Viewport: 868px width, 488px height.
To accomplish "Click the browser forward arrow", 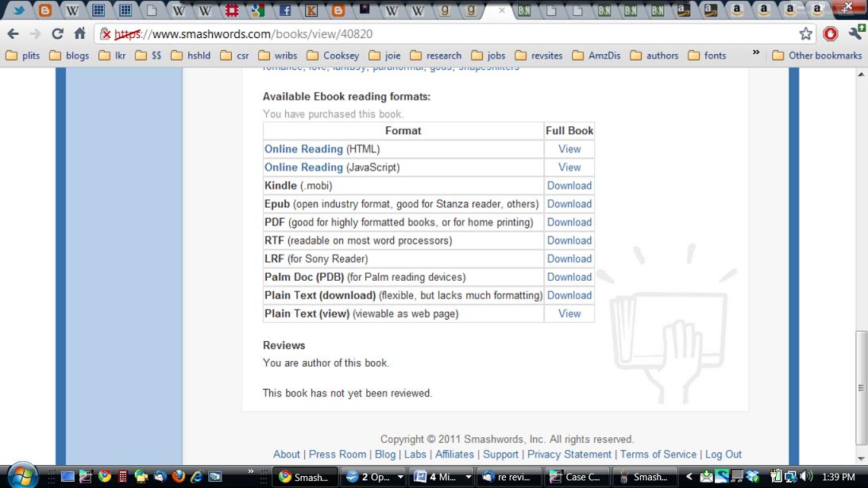I will (x=35, y=34).
